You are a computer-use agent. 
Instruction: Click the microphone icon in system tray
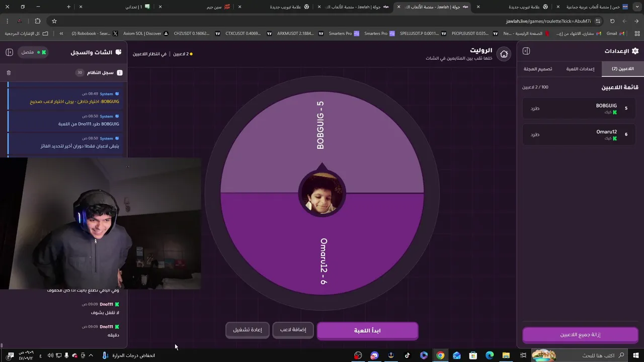point(66,355)
